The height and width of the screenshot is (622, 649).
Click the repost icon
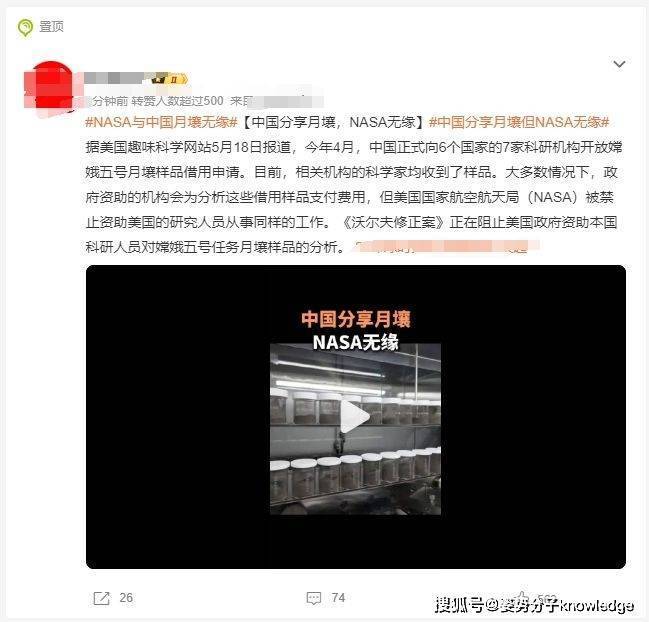click(102, 598)
